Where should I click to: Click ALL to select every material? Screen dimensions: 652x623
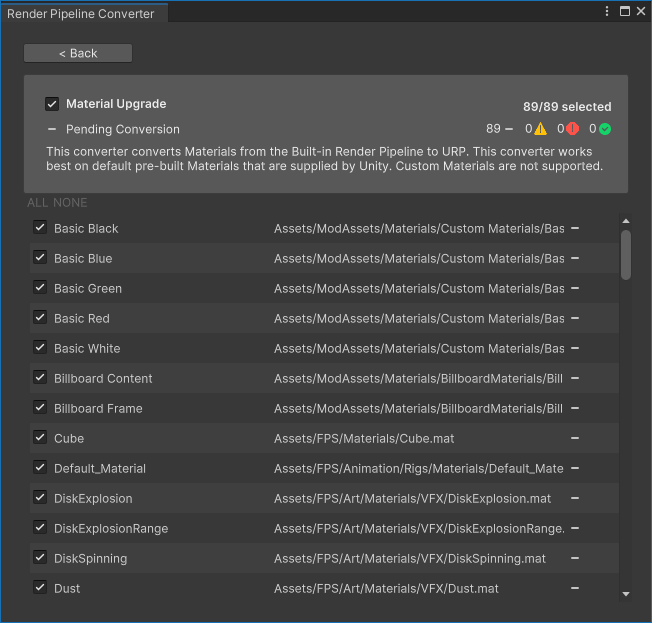pyautogui.click(x=37, y=203)
